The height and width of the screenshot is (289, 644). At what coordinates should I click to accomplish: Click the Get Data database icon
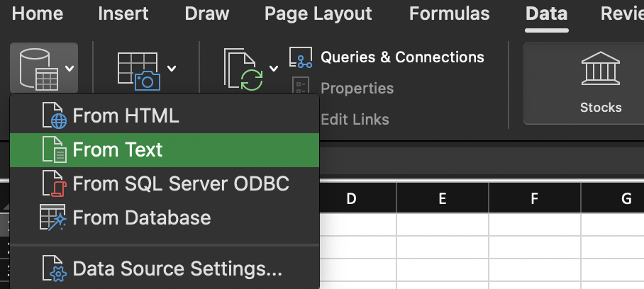[38, 69]
